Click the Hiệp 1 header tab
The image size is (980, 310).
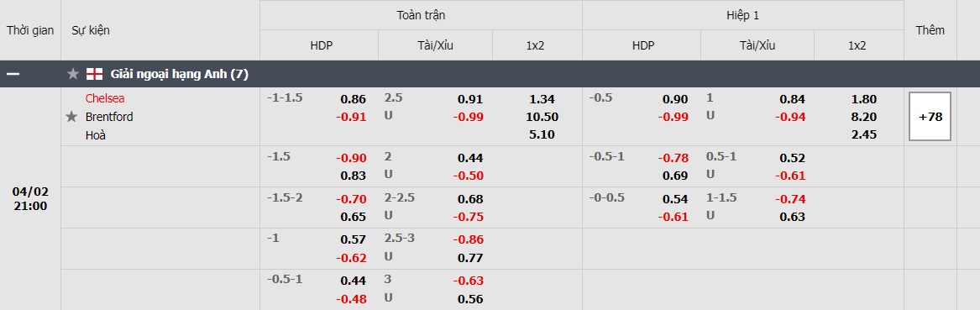(742, 15)
